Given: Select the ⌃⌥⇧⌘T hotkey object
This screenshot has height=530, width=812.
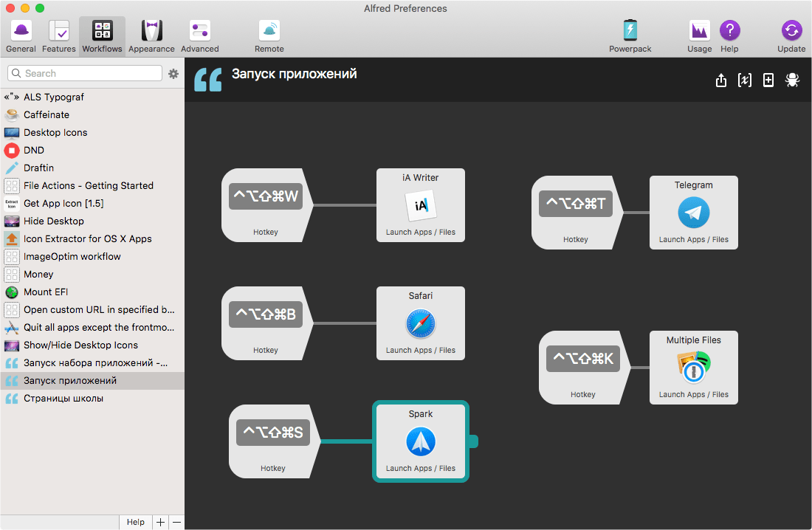Looking at the screenshot, I should pos(577,213).
